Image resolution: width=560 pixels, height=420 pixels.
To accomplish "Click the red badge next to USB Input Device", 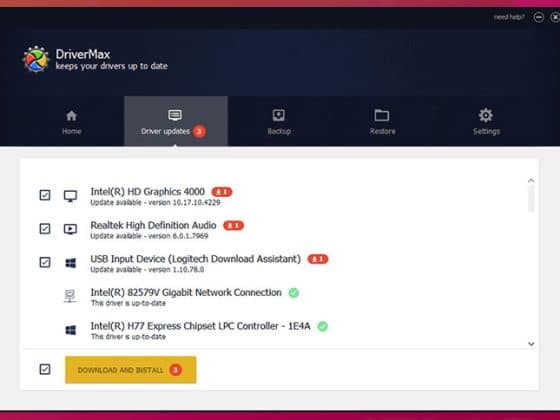I will (x=318, y=259).
